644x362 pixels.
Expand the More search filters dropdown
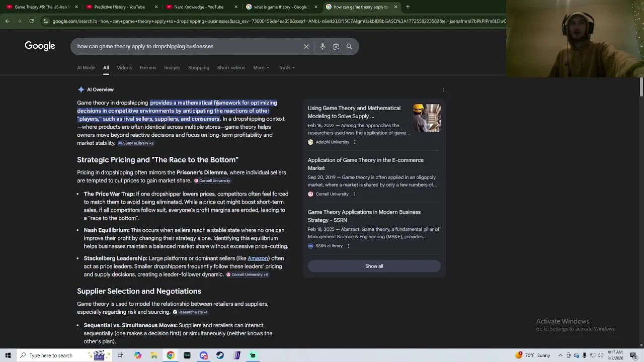pyautogui.click(x=261, y=68)
